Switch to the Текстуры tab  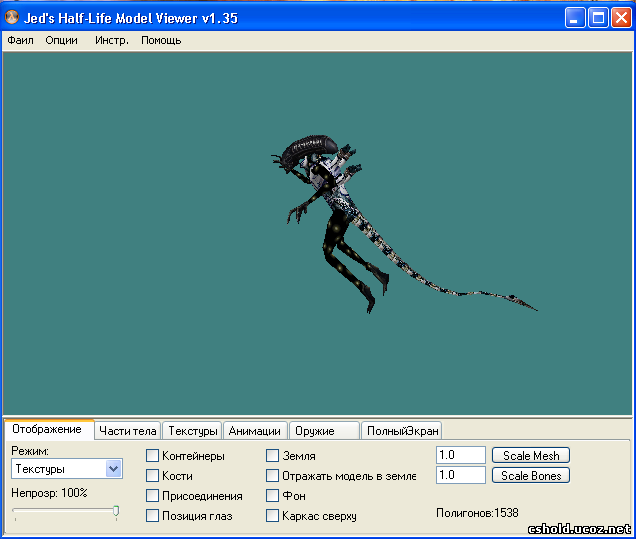(x=193, y=431)
